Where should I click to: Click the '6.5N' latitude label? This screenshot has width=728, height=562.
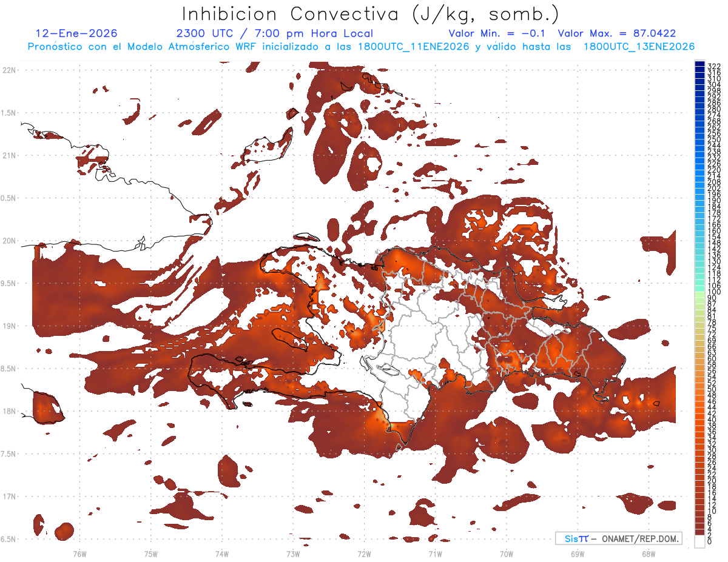click(x=9, y=539)
